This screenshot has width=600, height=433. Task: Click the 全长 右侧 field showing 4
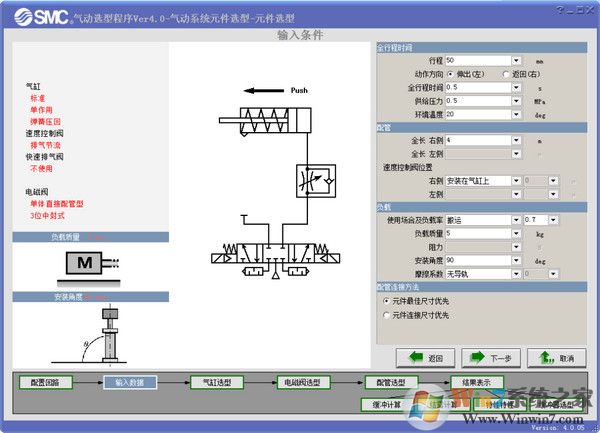pyautogui.click(x=479, y=140)
